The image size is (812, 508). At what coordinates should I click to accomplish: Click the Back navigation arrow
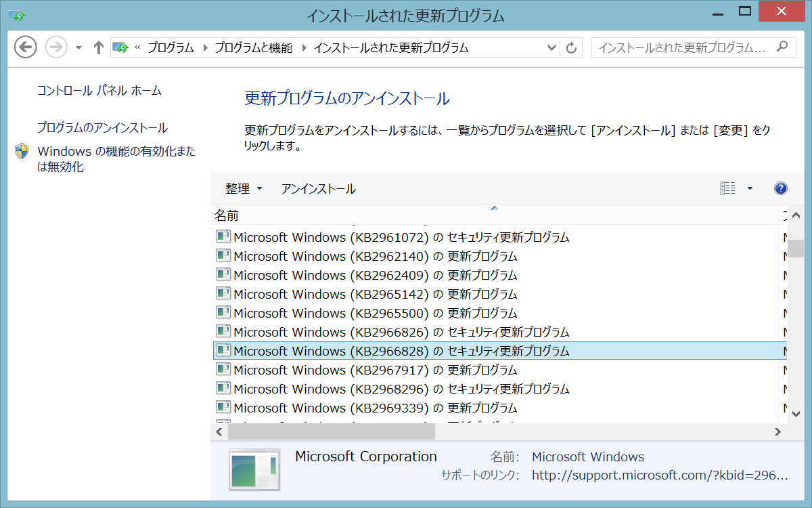25,47
